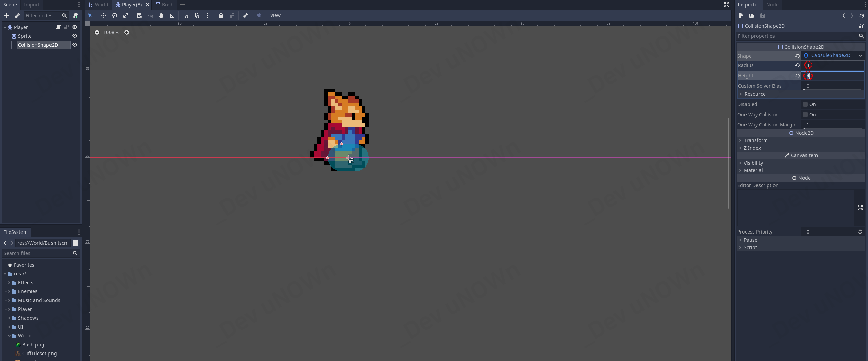The width and height of the screenshot is (868, 361).
Task: Choose the Move Mode tool
Action: coord(104,15)
